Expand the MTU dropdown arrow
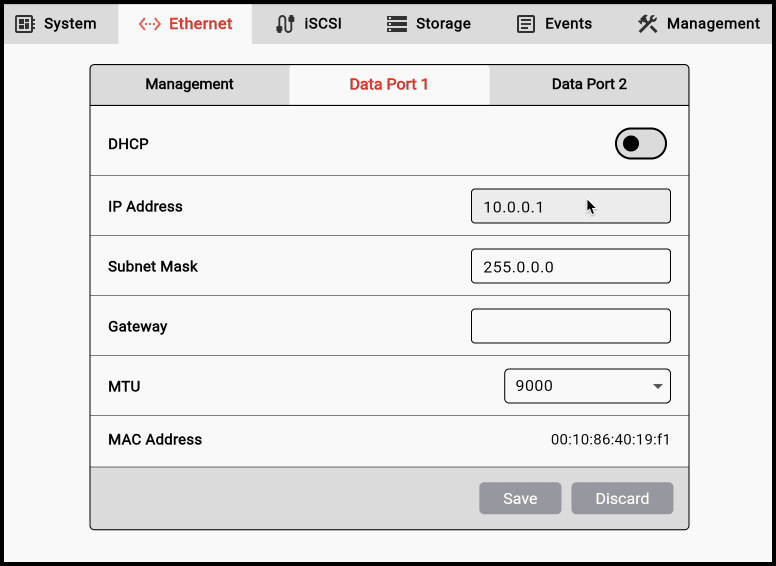 pos(657,386)
